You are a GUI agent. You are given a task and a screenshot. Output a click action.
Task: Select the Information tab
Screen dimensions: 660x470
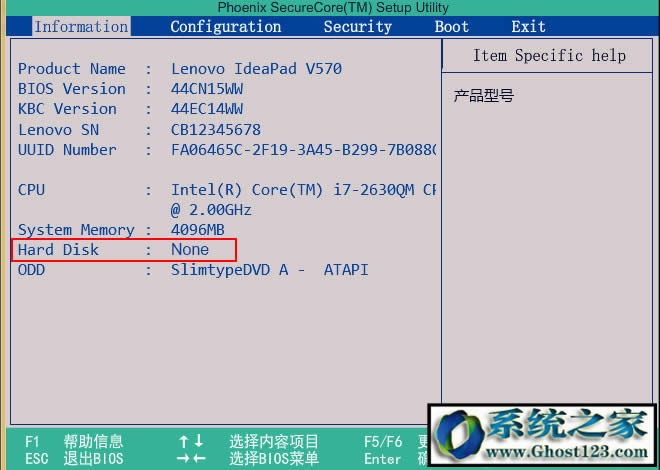(81, 27)
